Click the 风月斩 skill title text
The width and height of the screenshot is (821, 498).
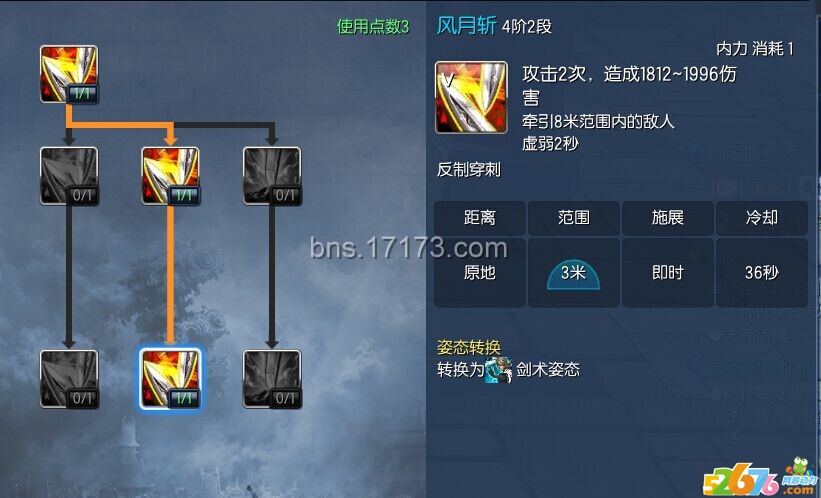click(466, 25)
